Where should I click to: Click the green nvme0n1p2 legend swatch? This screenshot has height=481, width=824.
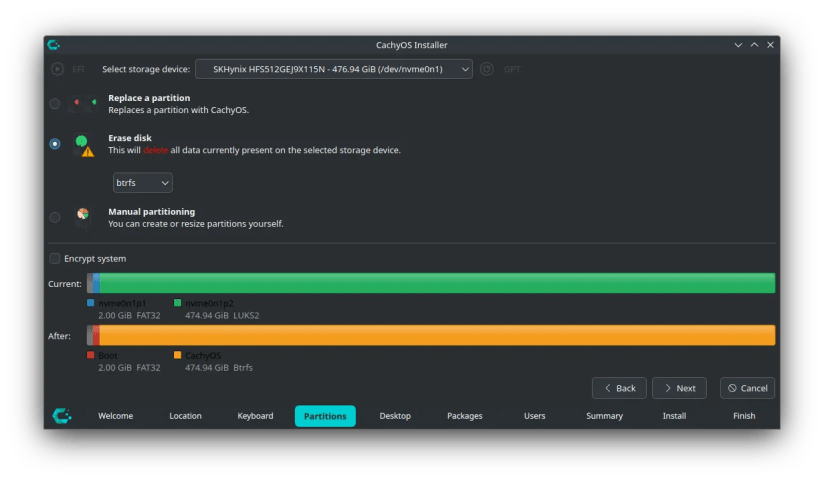point(178,303)
